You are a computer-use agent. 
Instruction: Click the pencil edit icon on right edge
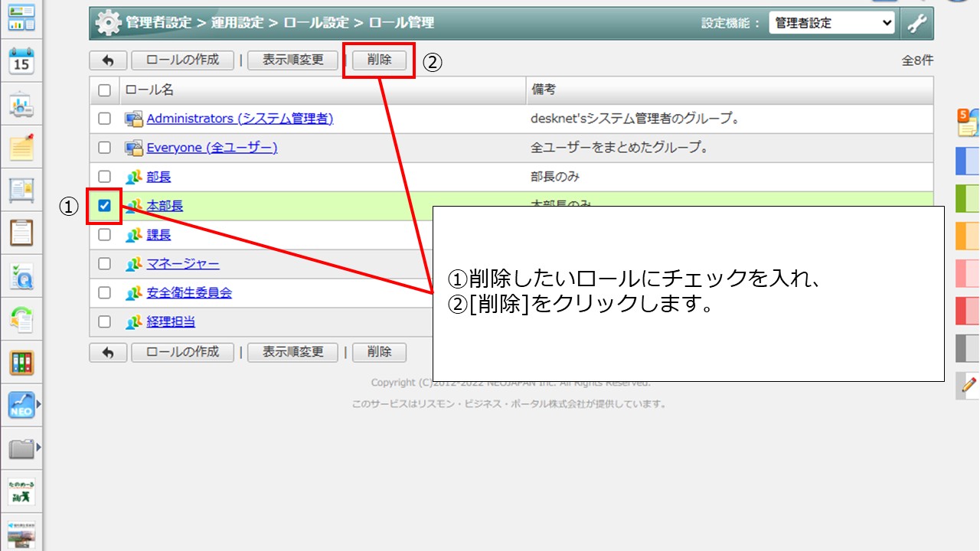(x=969, y=386)
